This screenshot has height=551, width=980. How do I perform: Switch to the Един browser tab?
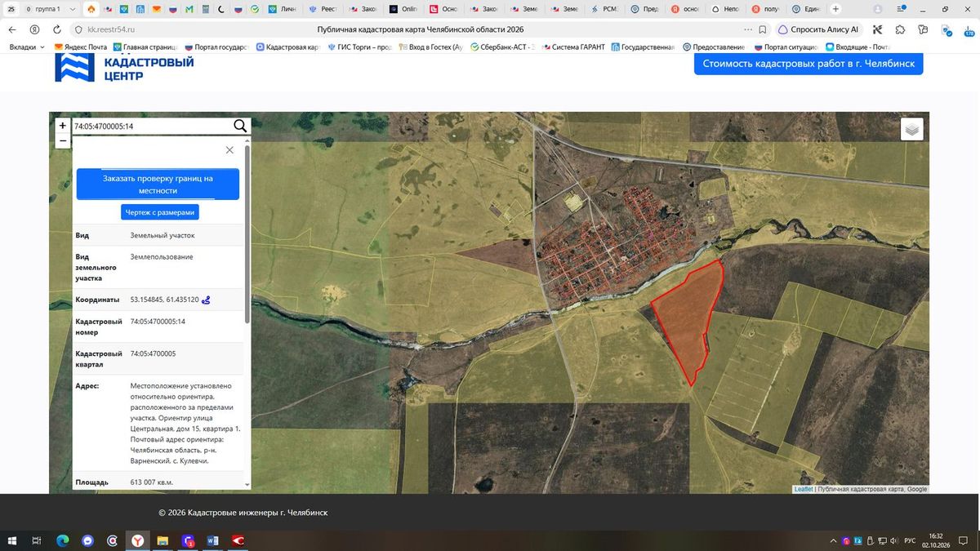(806, 9)
